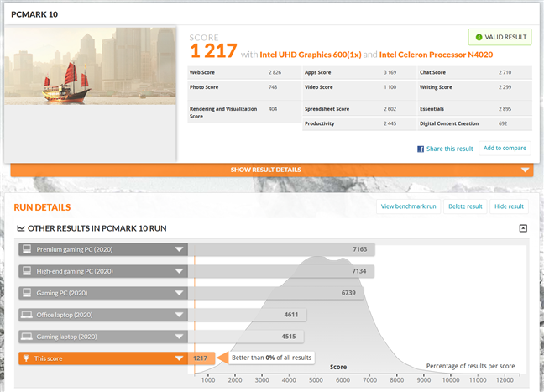
Task: Click the 7163 Premium gaming PC score bar
Action: (x=281, y=249)
